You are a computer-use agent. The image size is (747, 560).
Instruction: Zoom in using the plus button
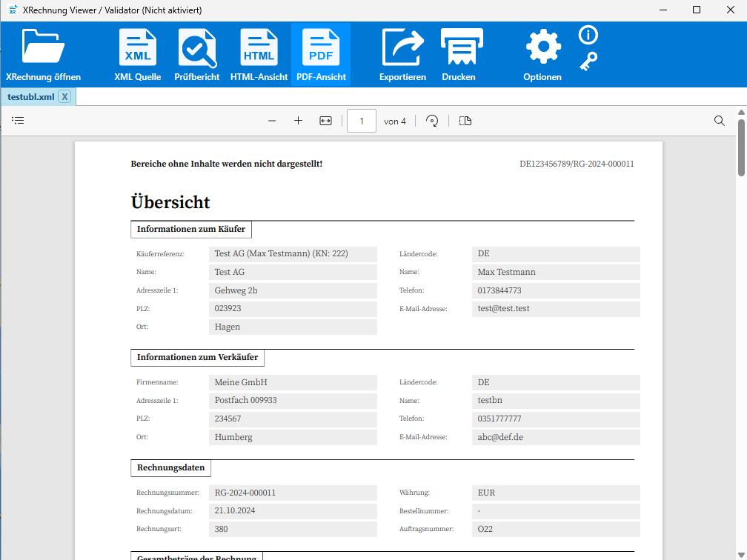click(298, 121)
